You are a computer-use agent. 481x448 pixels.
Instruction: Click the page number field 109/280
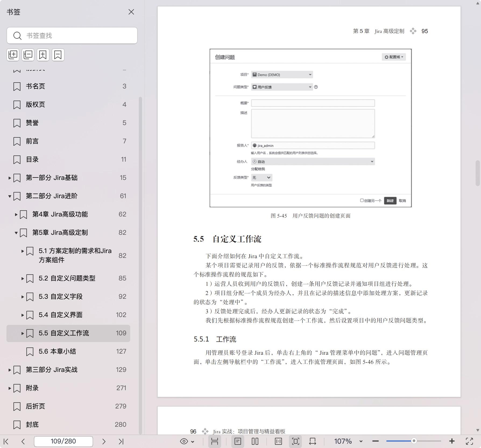[x=63, y=441]
